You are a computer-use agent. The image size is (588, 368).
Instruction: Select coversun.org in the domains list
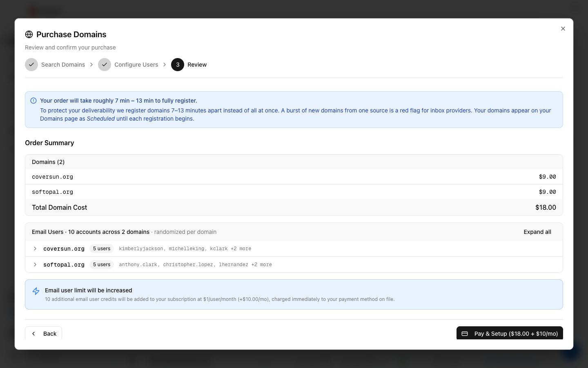tap(52, 177)
